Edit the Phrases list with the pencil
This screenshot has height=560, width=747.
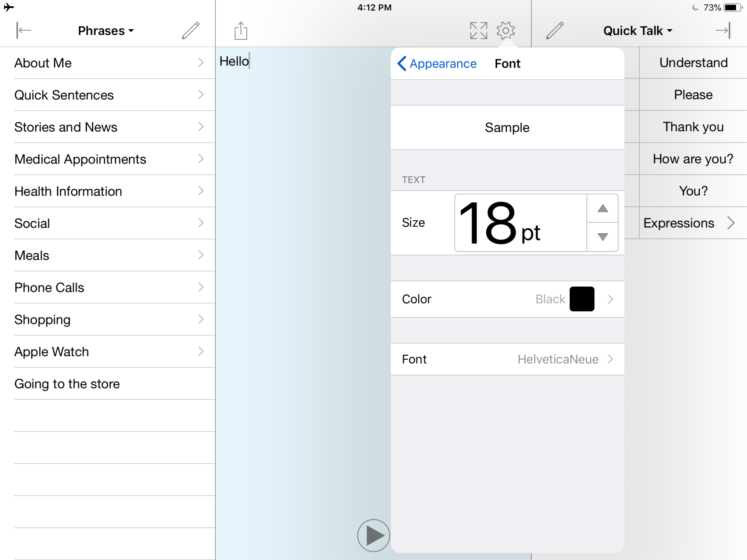190,30
